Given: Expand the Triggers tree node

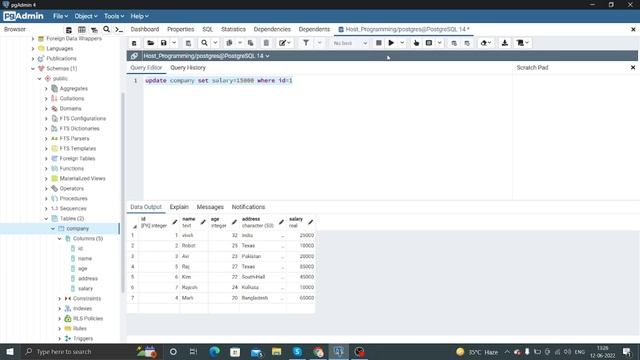Looking at the screenshot, I should tap(60, 339).
